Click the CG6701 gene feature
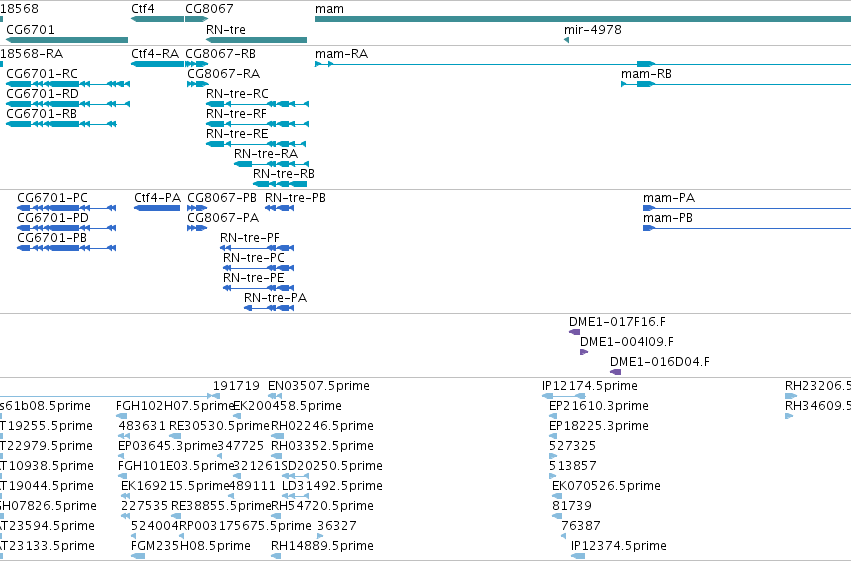This screenshot has width=851, height=561. click(x=67, y=40)
